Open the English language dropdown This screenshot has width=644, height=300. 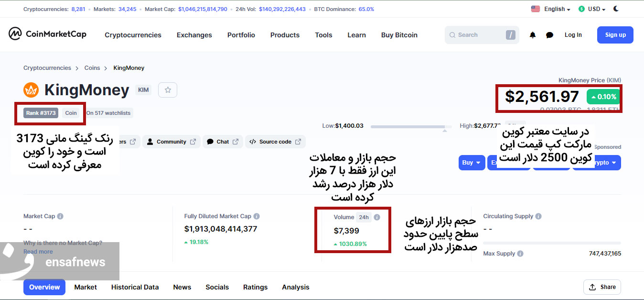(551, 9)
